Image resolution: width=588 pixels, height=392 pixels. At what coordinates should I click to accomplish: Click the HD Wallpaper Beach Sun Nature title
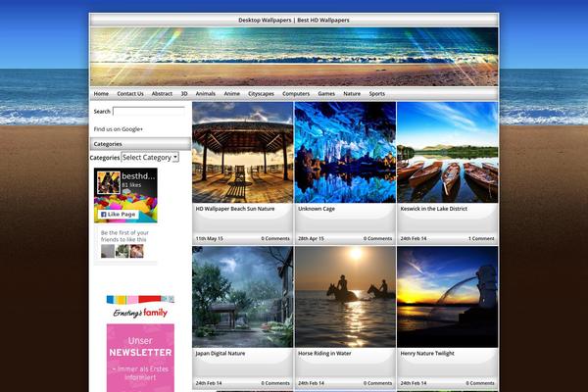(235, 209)
